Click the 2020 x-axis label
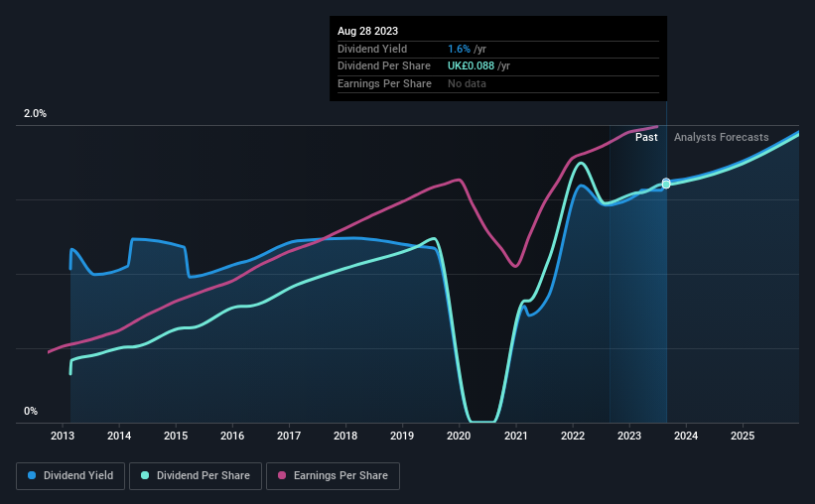This screenshot has width=815, height=504. coord(459,436)
